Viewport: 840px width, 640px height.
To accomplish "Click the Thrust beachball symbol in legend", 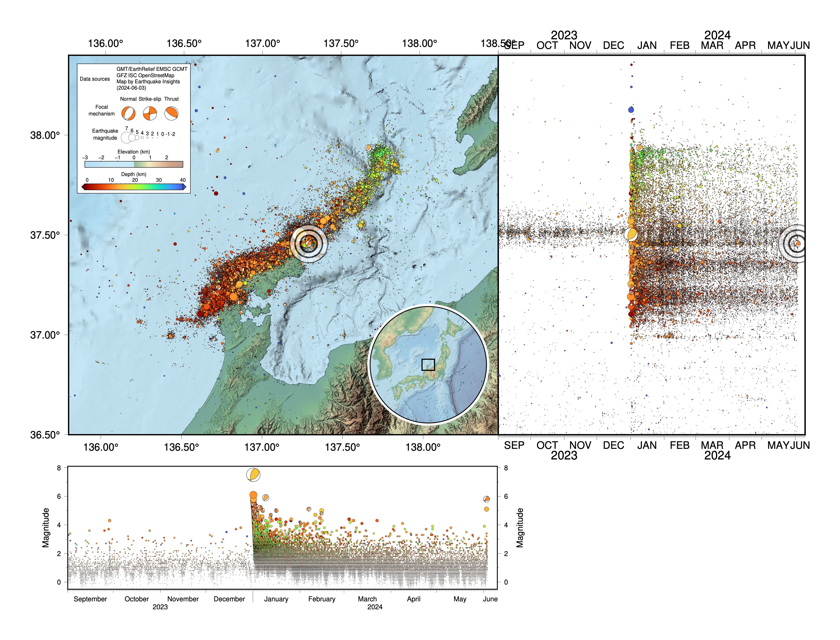I will point(171,114).
